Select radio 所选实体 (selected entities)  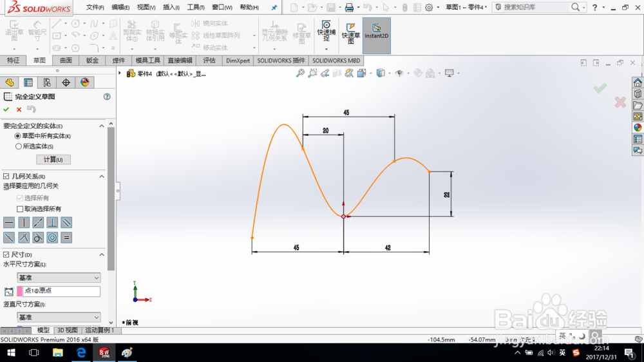coord(18,146)
